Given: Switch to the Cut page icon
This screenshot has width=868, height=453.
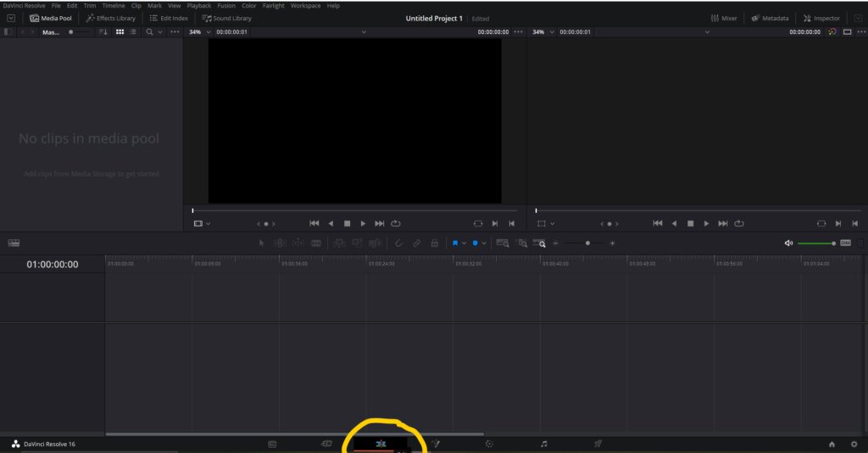Looking at the screenshot, I should click(x=326, y=444).
